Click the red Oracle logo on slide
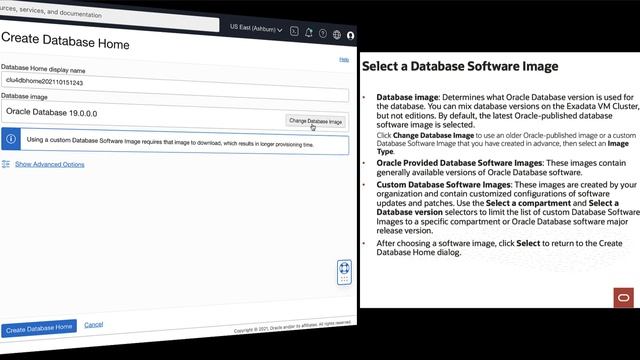The width and height of the screenshot is (640, 360). click(623, 298)
